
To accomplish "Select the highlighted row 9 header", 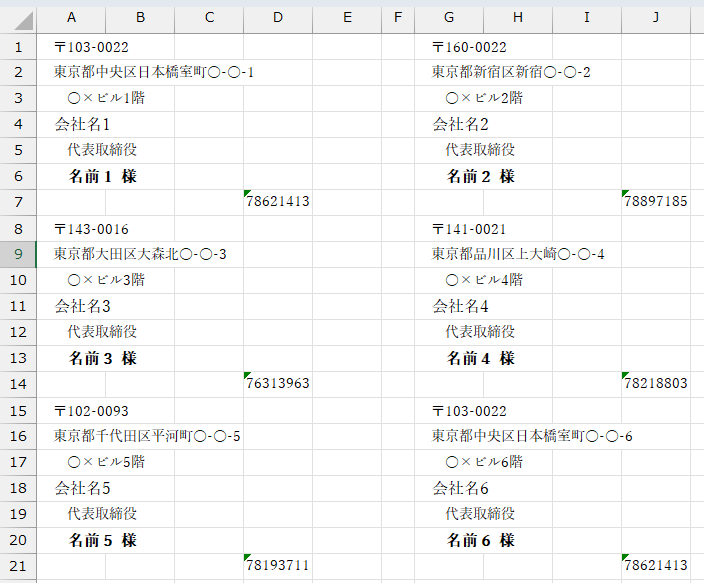I will 18,255.
